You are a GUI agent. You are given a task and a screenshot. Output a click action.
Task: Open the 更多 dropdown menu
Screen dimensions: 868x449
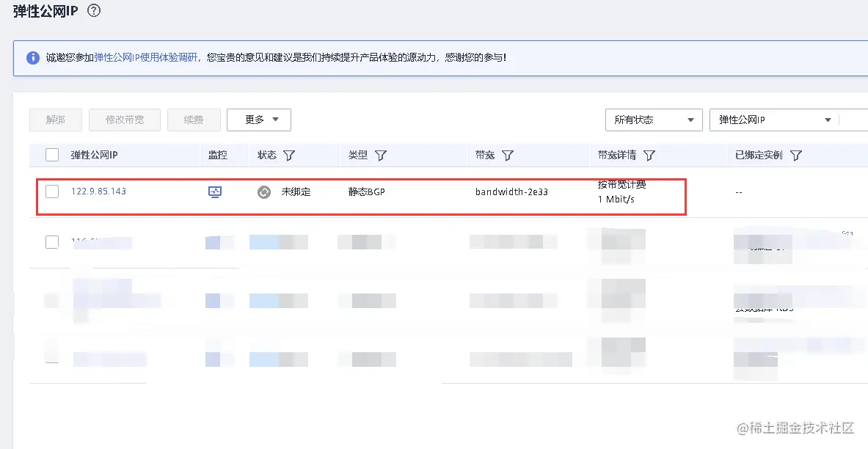[x=259, y=120]
